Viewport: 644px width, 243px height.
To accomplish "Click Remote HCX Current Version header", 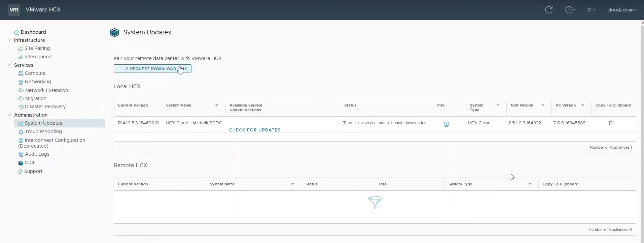I will 133,184.
